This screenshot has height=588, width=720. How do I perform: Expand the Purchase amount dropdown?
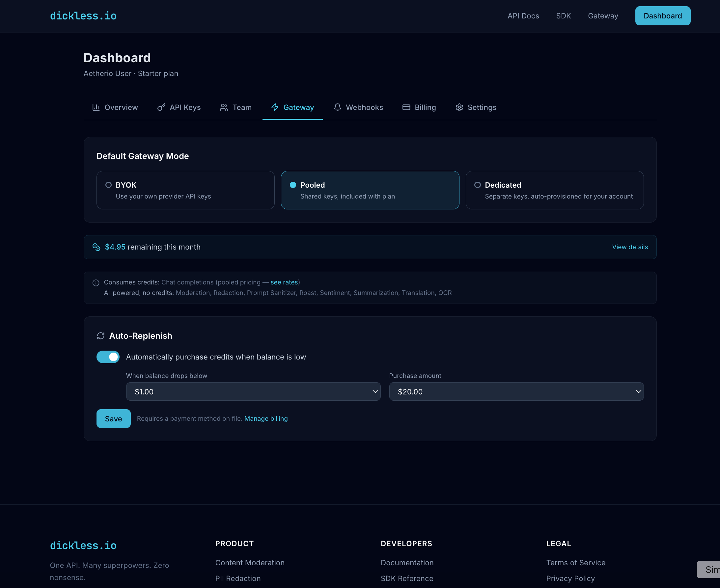point(516,391)
